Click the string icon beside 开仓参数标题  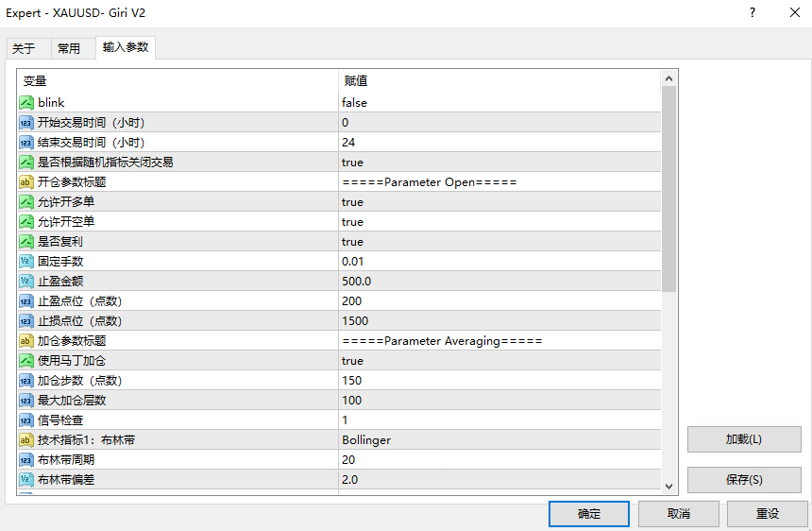click(x=26, y=181)
